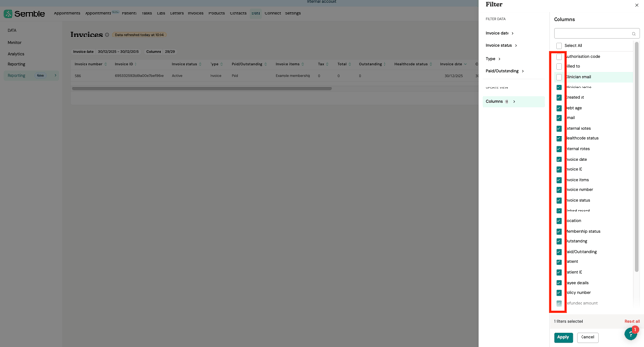Go to Tasks in top navigation

(147, 13)
